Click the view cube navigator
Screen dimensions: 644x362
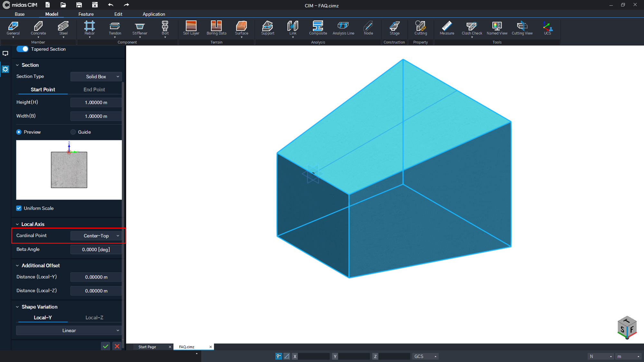point(627,328)
